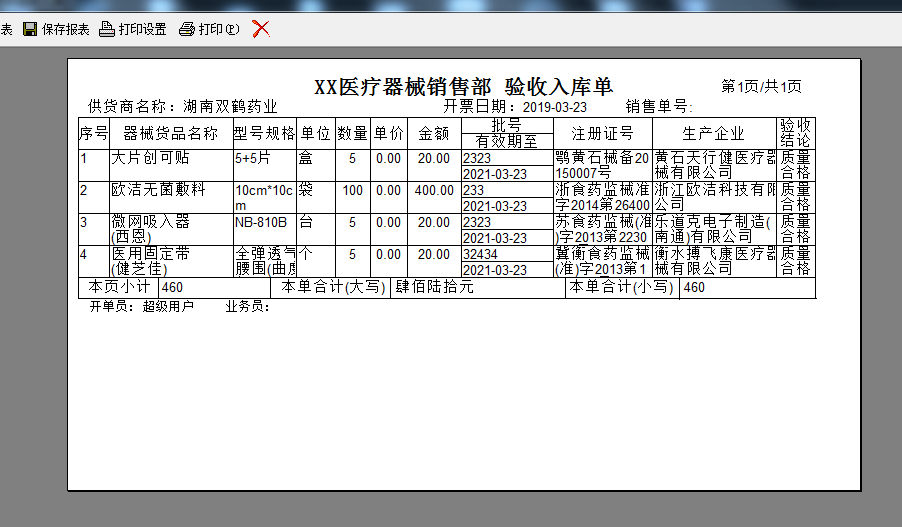Viewport: 902px width, 527px height.
Task: Select the 400.00 amount cell
Action: click(434, 190)
